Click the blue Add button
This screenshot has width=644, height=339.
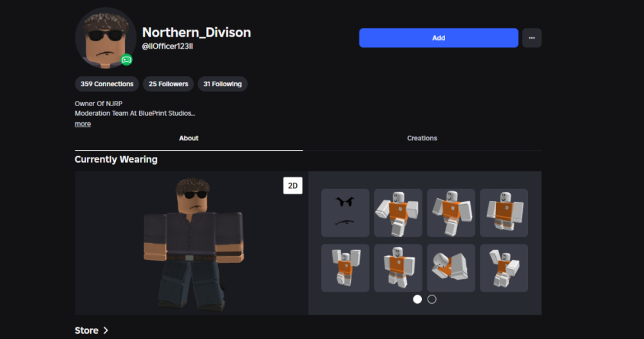[x=439, y=38]
